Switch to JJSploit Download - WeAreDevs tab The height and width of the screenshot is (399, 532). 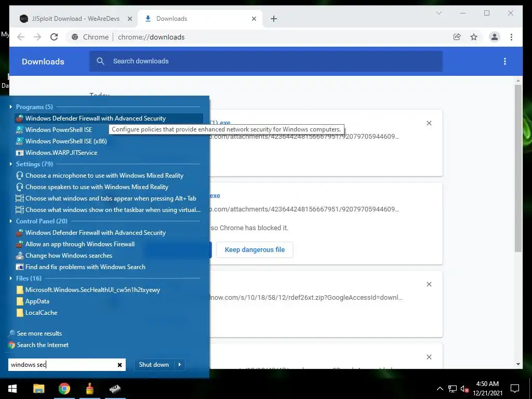pos(75,19)
